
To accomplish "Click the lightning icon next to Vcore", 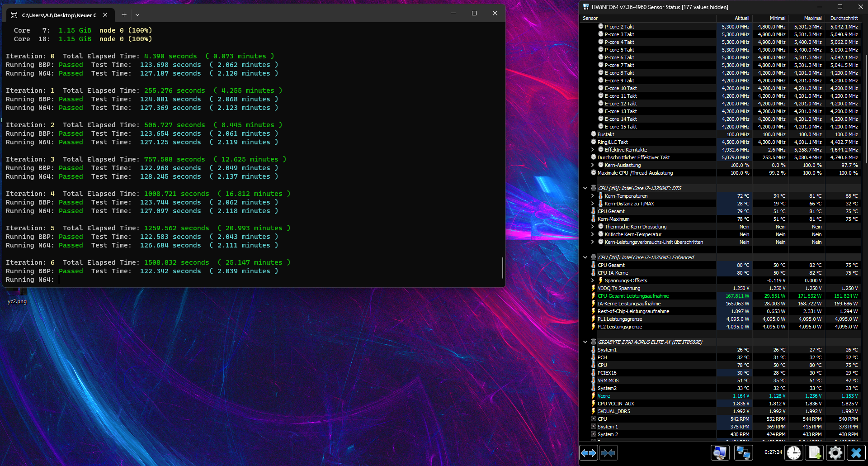I will (x=593, y=395).
